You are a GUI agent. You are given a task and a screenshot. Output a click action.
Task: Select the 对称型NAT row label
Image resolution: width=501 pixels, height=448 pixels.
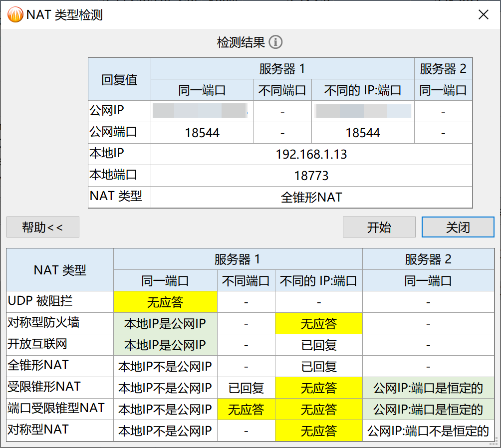38,429
